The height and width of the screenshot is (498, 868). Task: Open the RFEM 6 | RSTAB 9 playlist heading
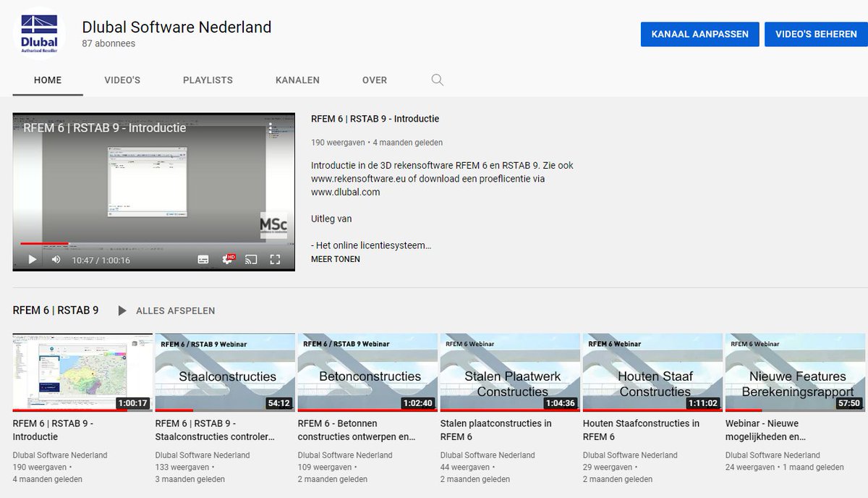tap(56, 311)
